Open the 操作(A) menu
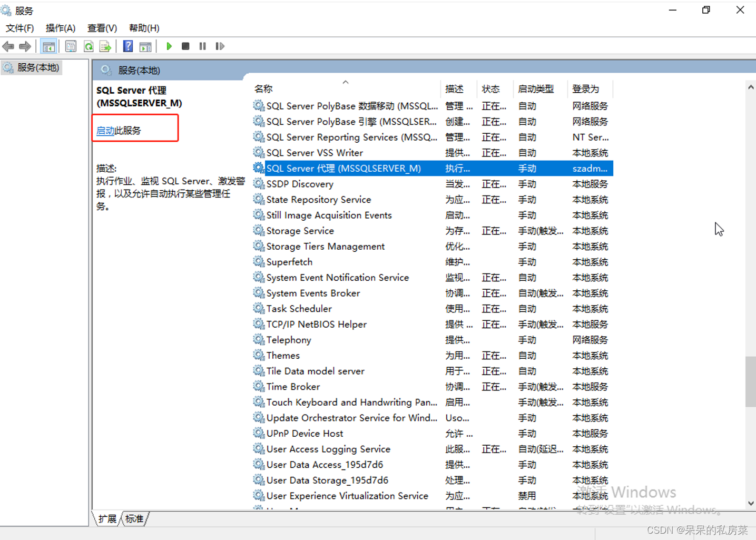Image resolution: width=756 pixels, height=540 pixels. pos(61,28)
